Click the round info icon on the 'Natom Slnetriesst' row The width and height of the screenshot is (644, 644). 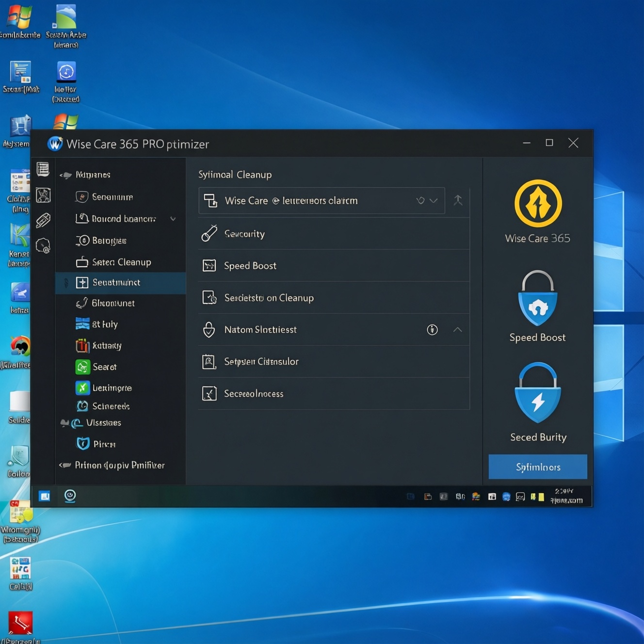tap(432, 330)
